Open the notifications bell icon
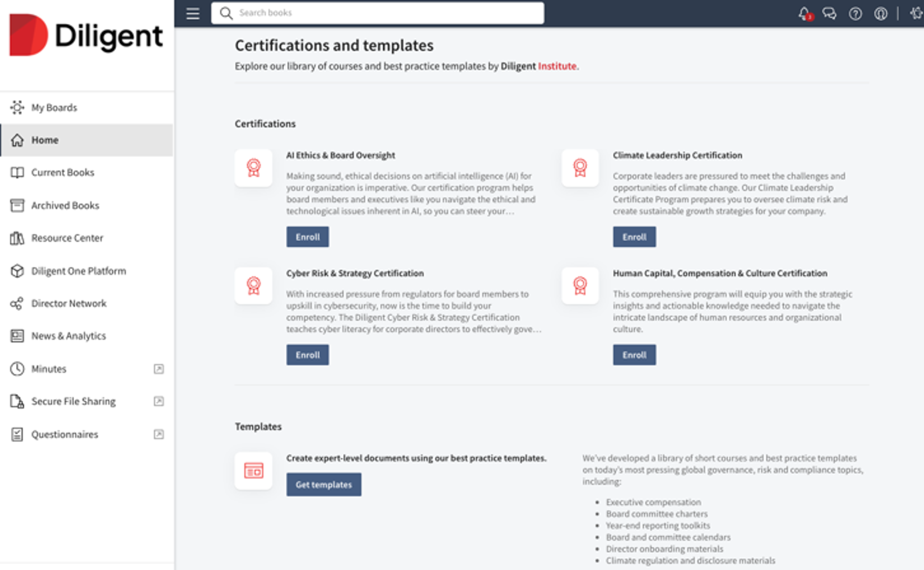Image resolution: width=924 pixels, height=570 pixels. (804, 13)
